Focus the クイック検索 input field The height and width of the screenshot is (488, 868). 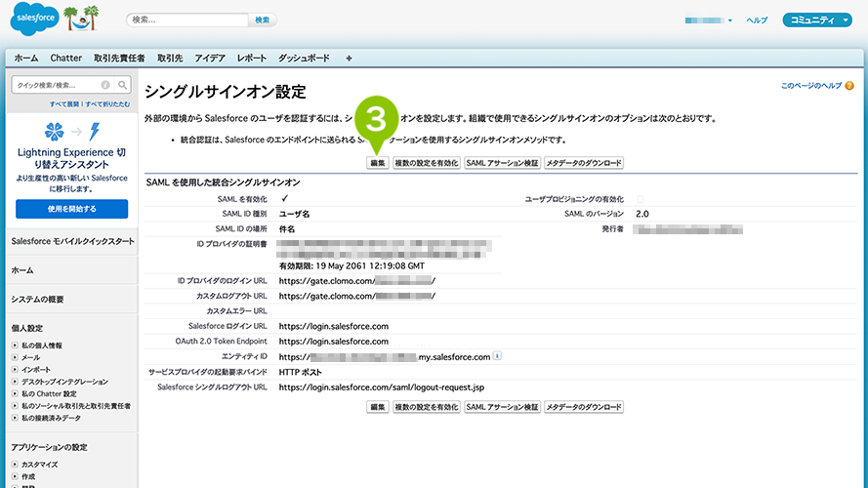click(x=56, y=85)
